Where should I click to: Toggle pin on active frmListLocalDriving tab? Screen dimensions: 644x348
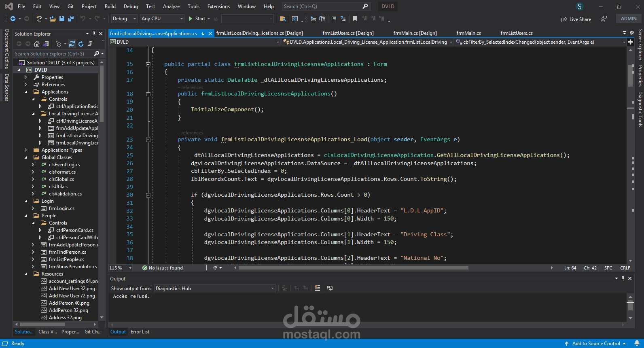tap(203, 34)
